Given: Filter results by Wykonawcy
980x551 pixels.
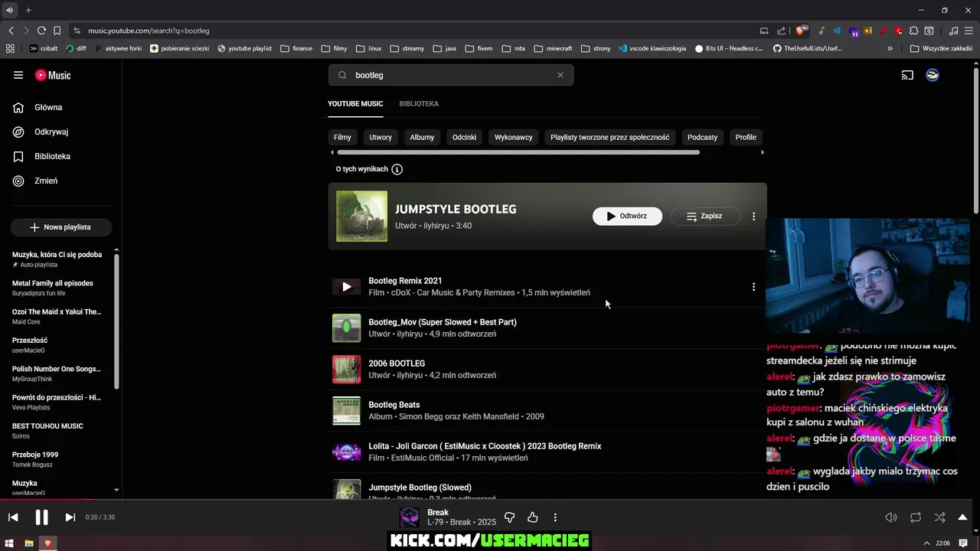Looking at the screenshot, I should click(x=513, y=138).
